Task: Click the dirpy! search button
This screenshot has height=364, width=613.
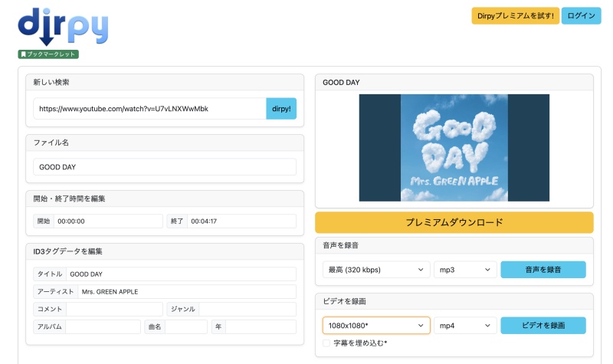Action: pos(281,109)
